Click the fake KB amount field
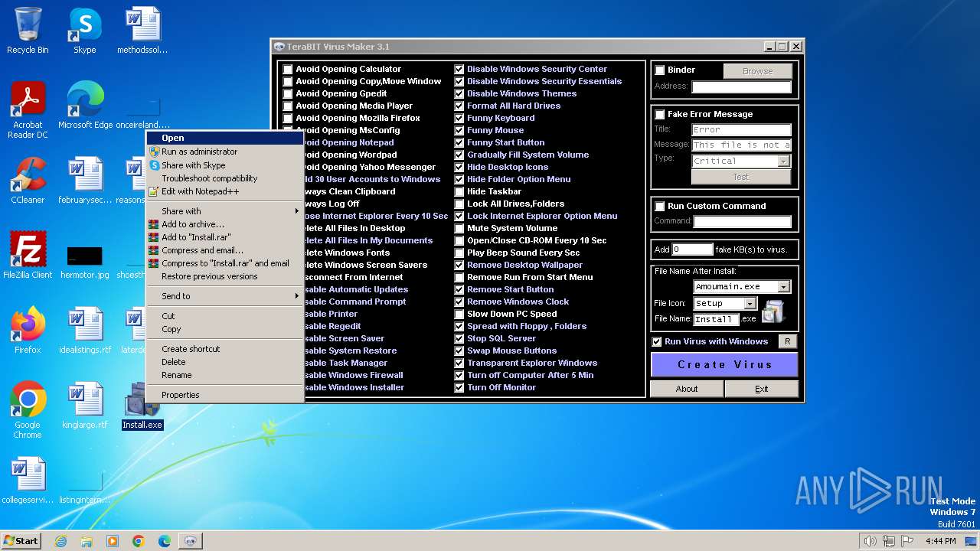Viewport: 980px width, 551px height. point(692,249)
